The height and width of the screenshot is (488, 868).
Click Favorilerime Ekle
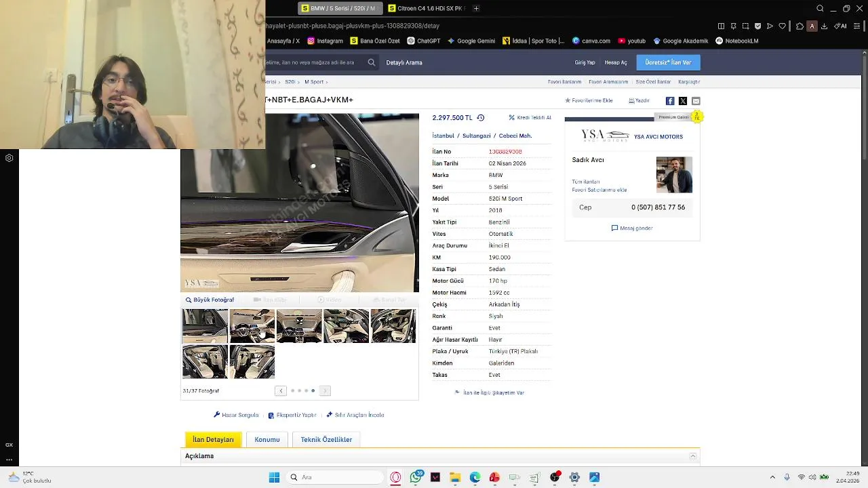click(589, 100)
